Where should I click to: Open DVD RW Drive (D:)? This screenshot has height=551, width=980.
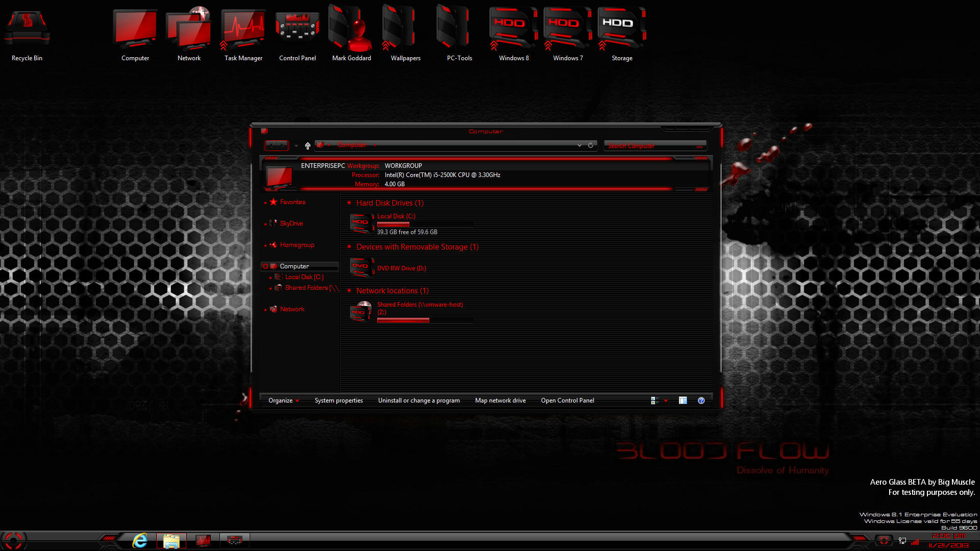tap(401, 268)
